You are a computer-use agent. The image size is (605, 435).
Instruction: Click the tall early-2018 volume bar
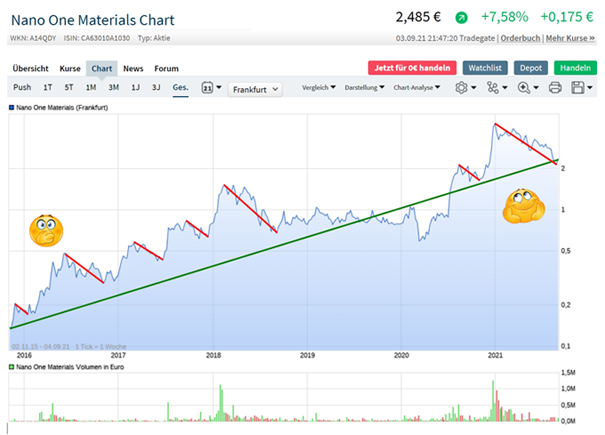point(220,403)
